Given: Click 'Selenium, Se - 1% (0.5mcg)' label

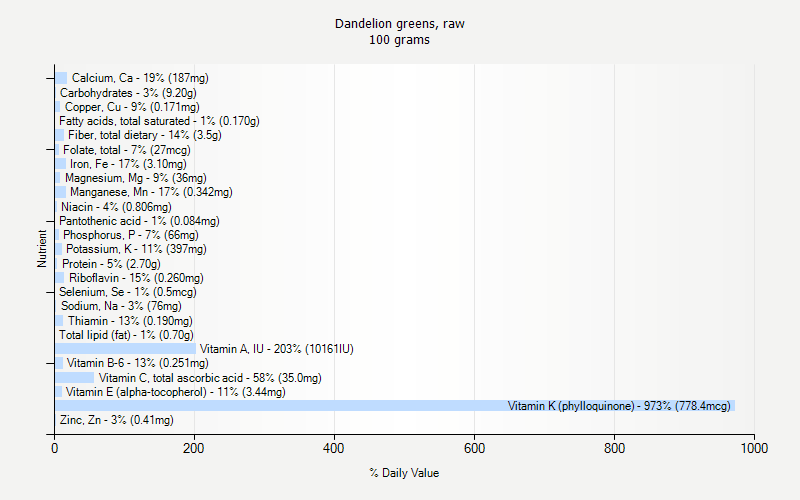Looking at the screenshot, I should point(128,292).
